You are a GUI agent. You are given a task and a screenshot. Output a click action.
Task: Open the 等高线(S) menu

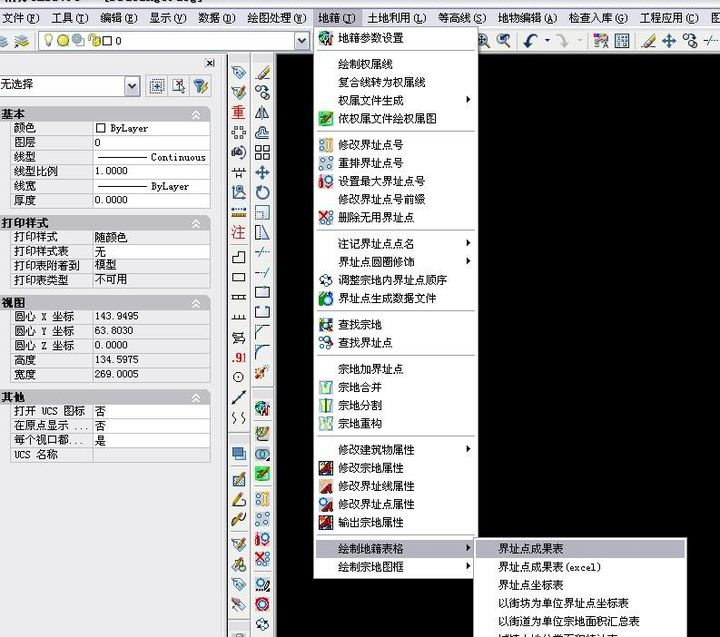(x=462, y=18)
